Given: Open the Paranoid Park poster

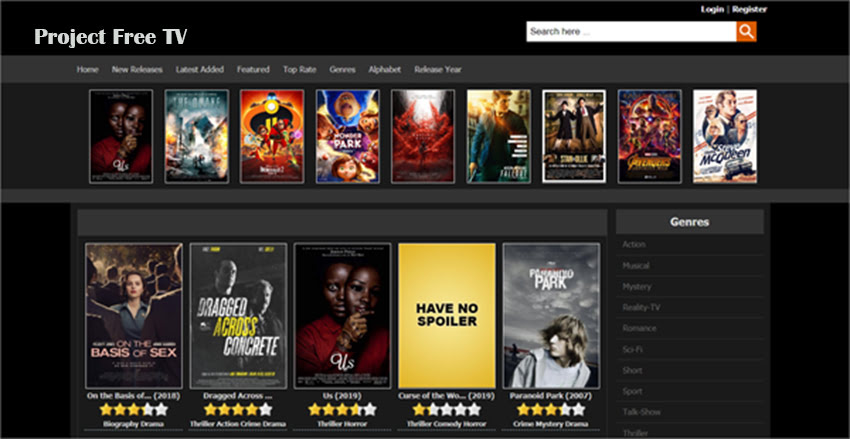Looking at the screenshot, I should 551,315.
